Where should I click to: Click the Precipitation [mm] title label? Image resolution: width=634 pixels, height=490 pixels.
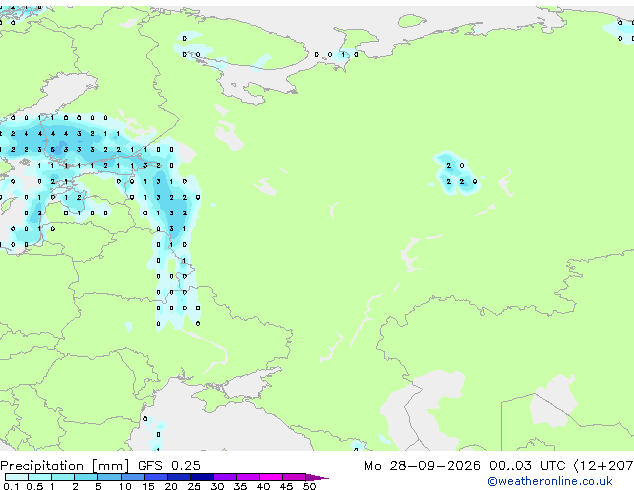click(x=65, y=466)
